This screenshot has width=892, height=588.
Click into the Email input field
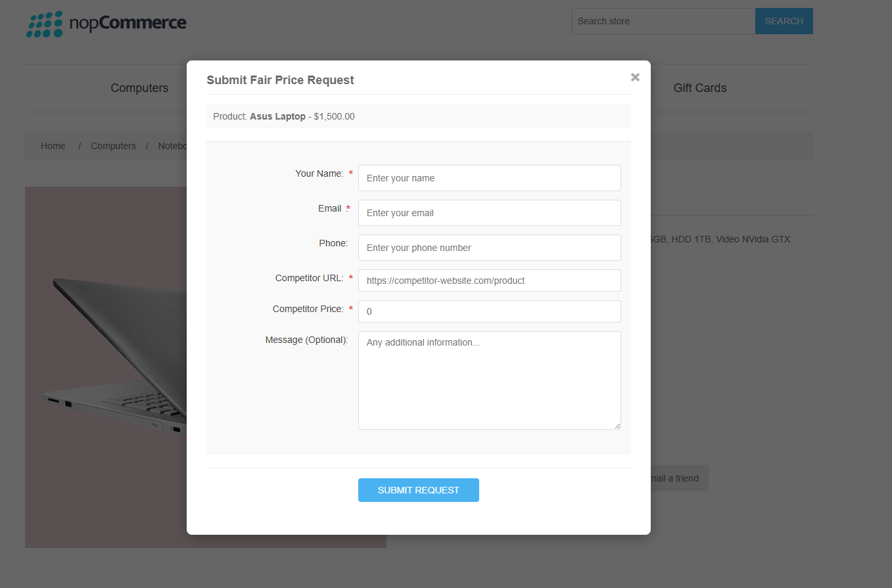[x=489, y=213]
